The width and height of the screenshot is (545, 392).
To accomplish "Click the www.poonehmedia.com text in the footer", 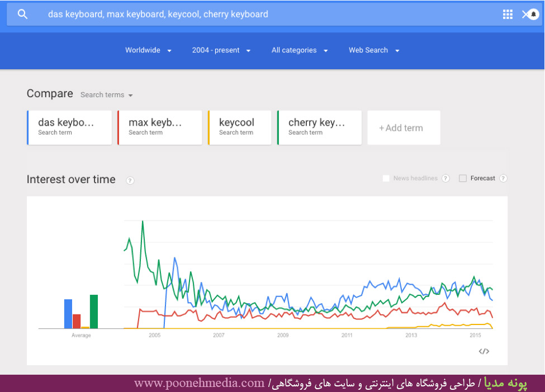I will click(x=199, y=383).
